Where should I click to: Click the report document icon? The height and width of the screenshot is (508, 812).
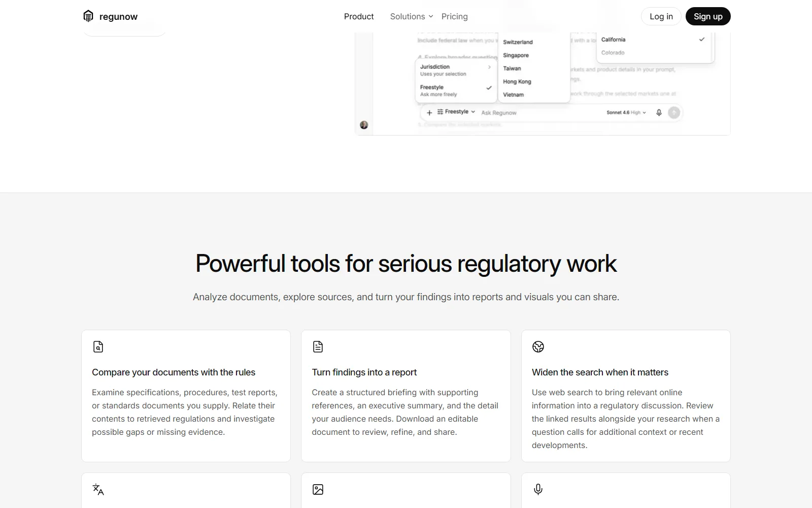tap(318, 346)
